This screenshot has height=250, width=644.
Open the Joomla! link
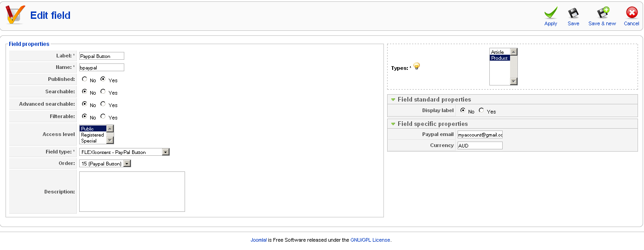tap(259, 240)
